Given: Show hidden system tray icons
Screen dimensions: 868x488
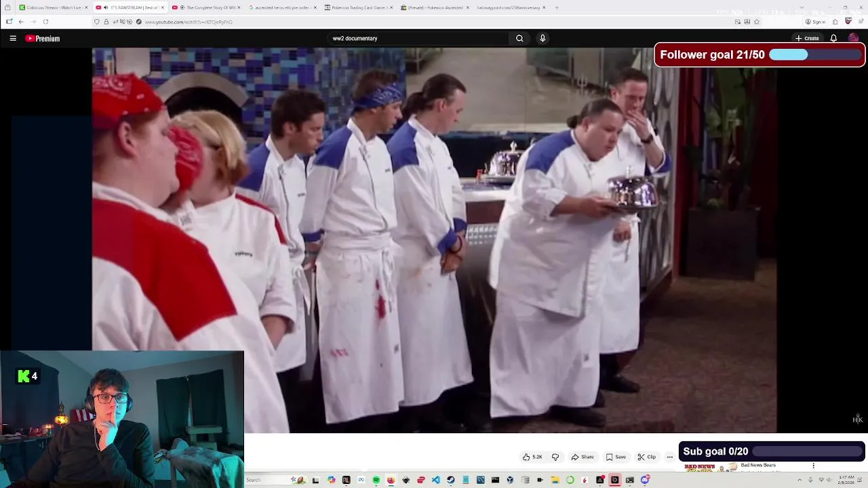Looking at the screenshot, I should tap(800, 480).
